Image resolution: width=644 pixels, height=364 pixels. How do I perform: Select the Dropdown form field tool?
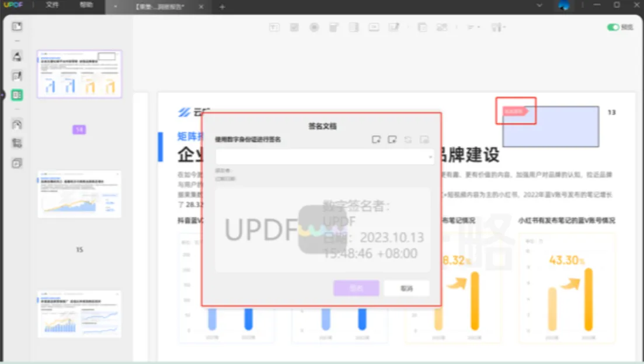coord(334,27)
